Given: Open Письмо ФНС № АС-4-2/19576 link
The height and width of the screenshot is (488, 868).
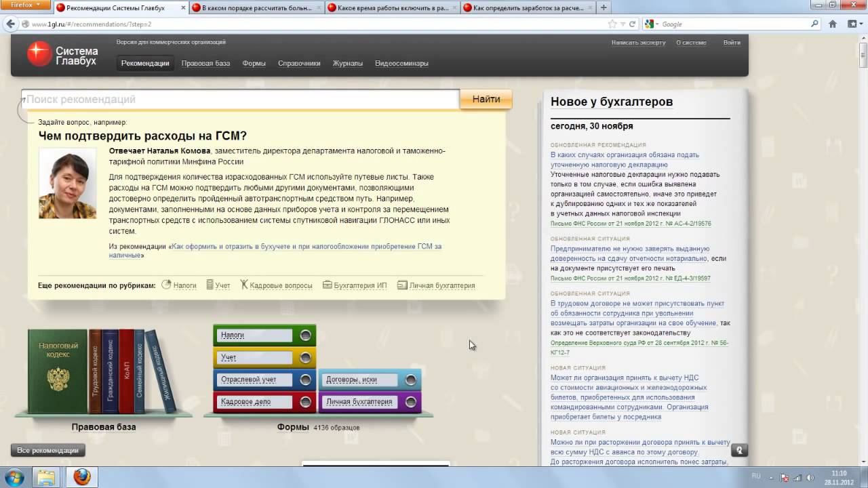Looking at the screenshot, I should tap(631, 224).
